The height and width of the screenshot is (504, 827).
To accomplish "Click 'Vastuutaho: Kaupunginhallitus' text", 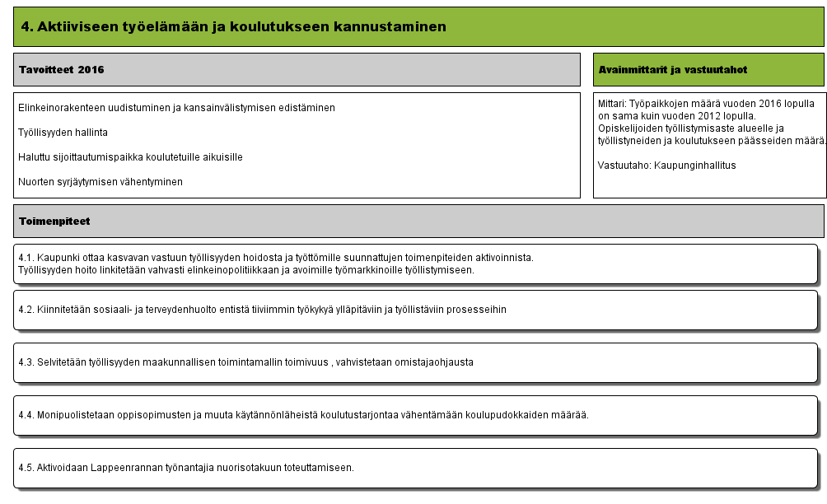I will (666, 165).
